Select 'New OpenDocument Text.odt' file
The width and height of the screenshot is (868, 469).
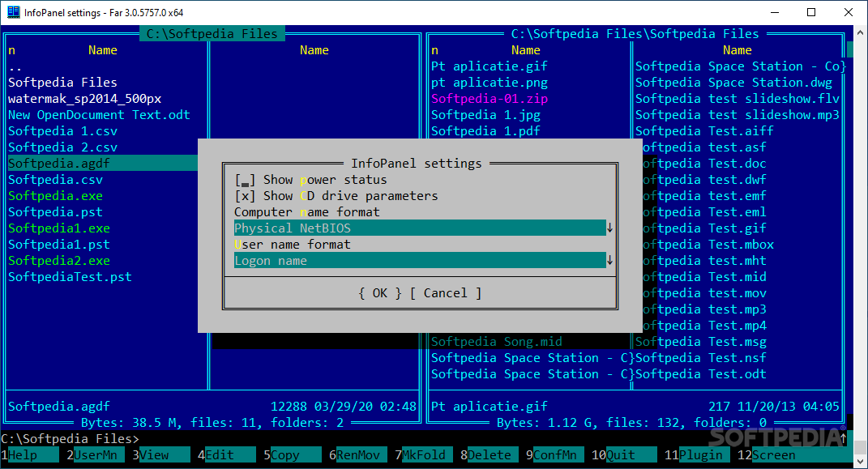[x=99, y=115]
